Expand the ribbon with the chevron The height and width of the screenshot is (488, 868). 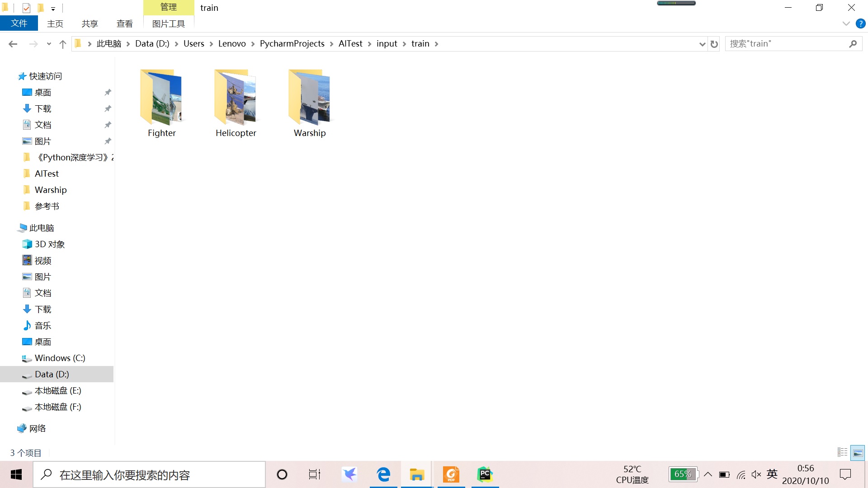tap(846, 23)
